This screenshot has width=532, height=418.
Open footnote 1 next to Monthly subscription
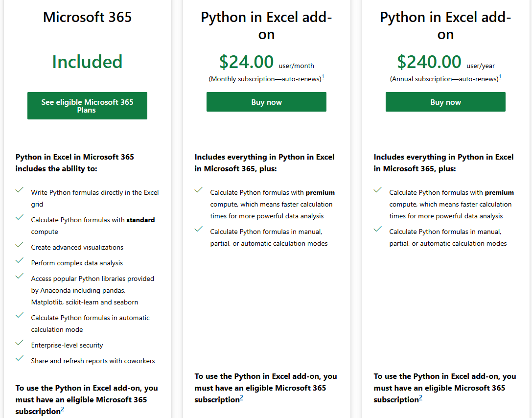[x=323, y=77]
